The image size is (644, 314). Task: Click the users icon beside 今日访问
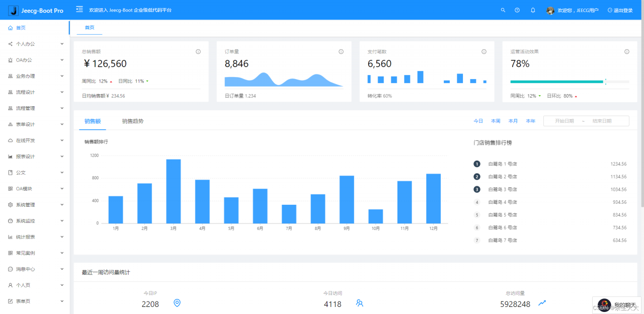(x=359, y=303)
